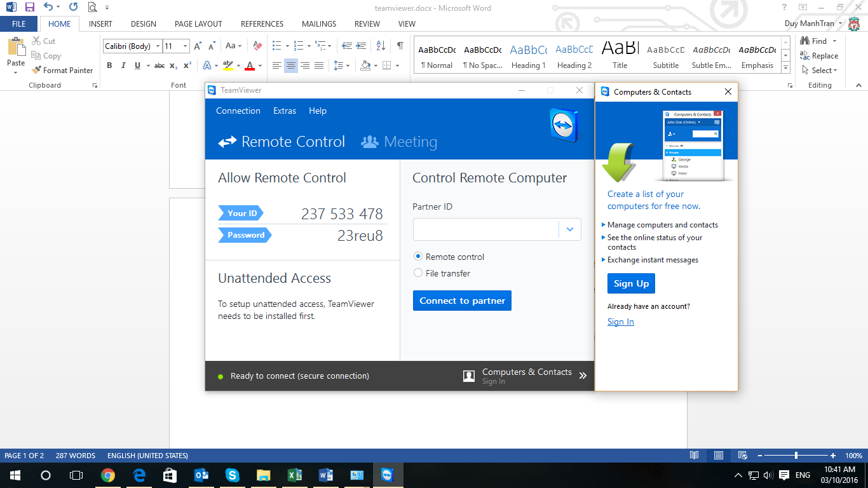Open the font name dropdown
Screen dimensions: 868x488
[x=158, y=46]
